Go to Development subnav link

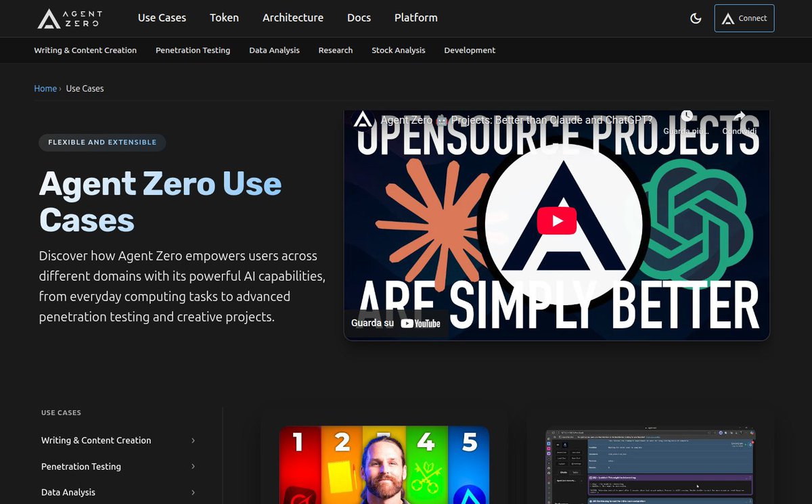470,50
